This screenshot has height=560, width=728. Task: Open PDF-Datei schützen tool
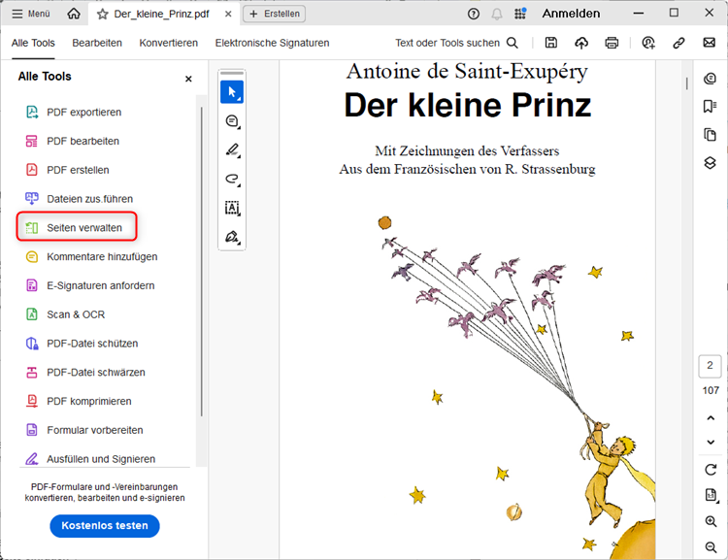tap(83, 344)
